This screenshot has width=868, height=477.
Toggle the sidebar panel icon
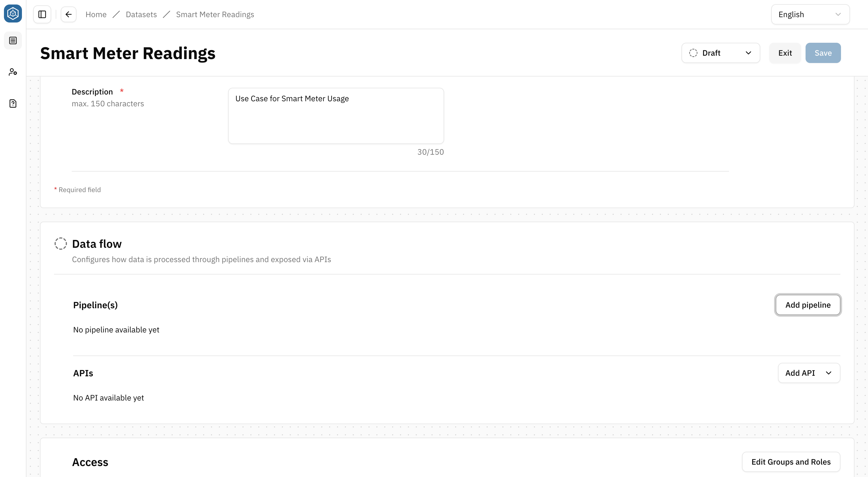(42, 15)
